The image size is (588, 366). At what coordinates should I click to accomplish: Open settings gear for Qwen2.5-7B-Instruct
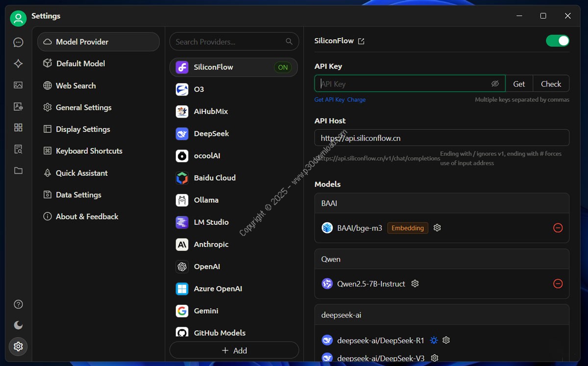pos(415,284)
